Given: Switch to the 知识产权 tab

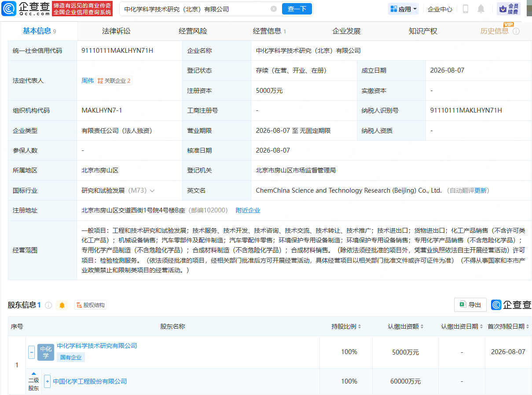Looking at the screenshot, I should (x=423, y=31).
